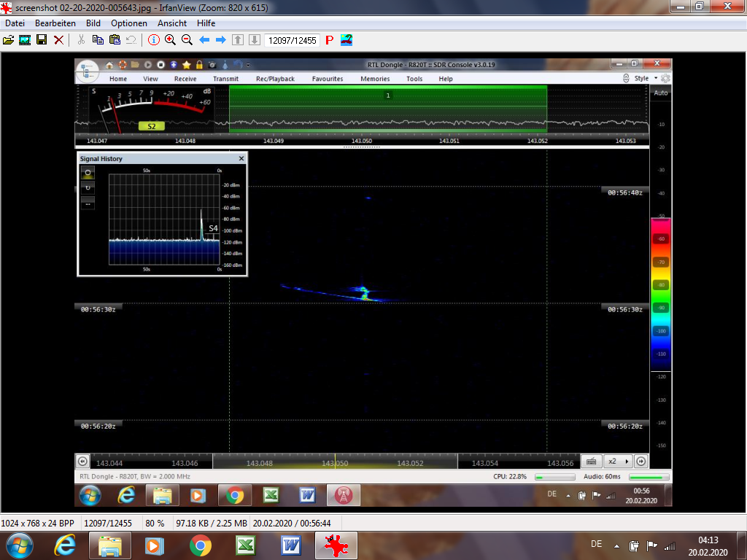The image size is (747, 560).
Task: Click the stop icon in SDR Console quickbar
Action: point(161,65)
